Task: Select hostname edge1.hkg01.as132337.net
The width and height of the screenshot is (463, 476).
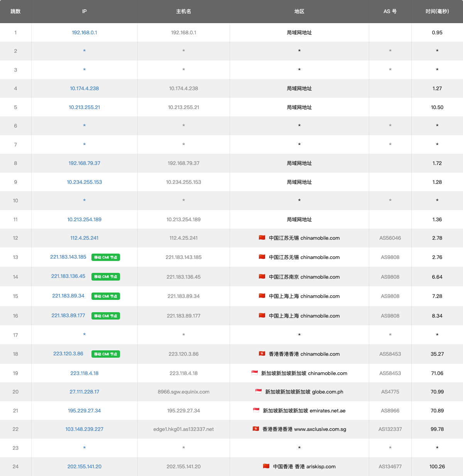Action: pos(184,429)
